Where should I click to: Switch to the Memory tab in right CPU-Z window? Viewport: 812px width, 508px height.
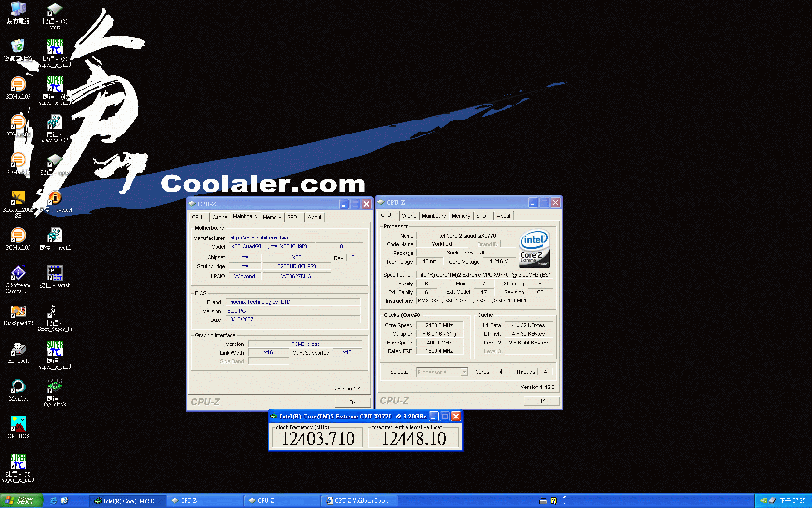(x=461, y=216)
